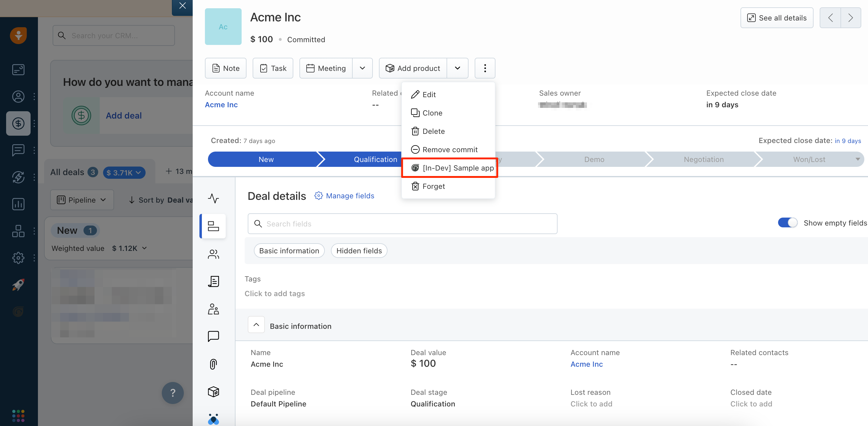Open the Contacts icon in left sidebar
Viewport: 868px width, 426px height.
click(18, 97)
